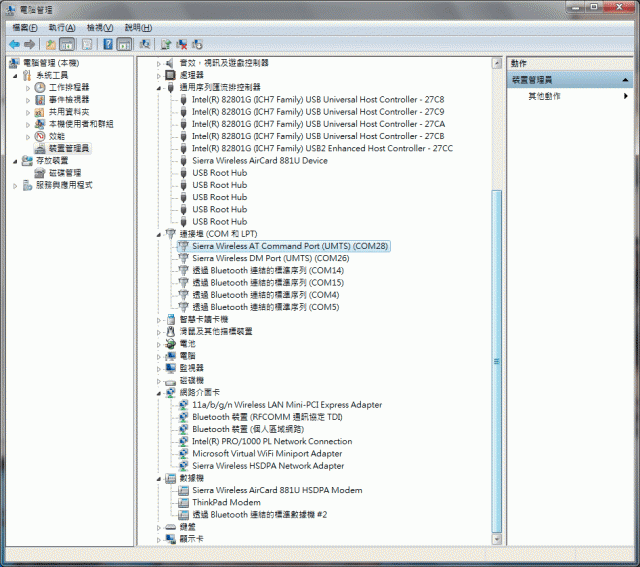The height and width of the screenshot is (567, 640).
Task: Open the 檢視(V) menu
Action: click(100, 28)
